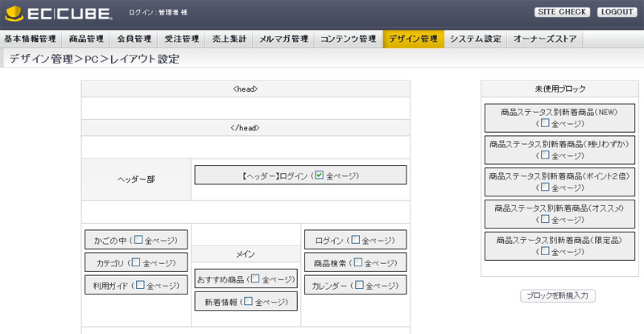Select the おすすめ商品 block label
The image size is (644, 334).
[221, 280]
